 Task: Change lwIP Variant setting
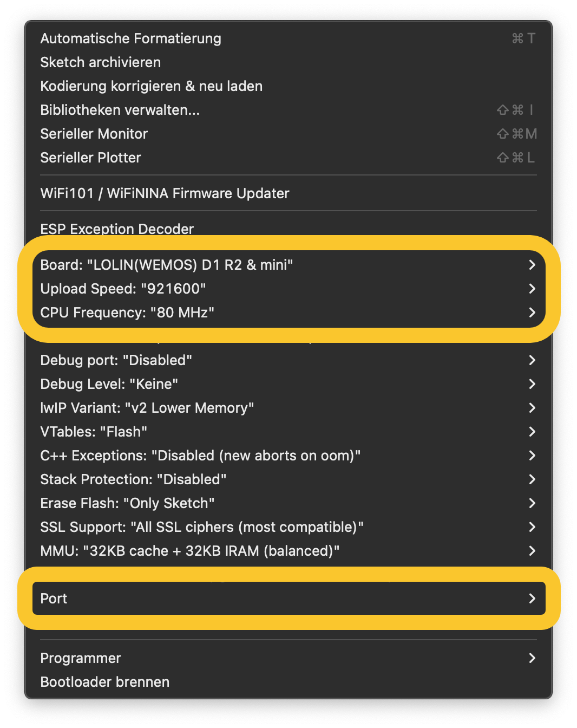coord(147,408)
